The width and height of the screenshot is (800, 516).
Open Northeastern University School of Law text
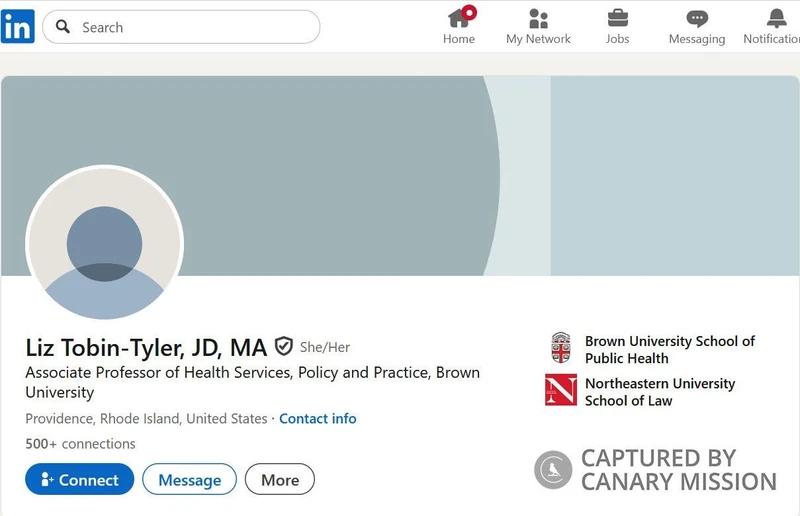tap(659, 392)
